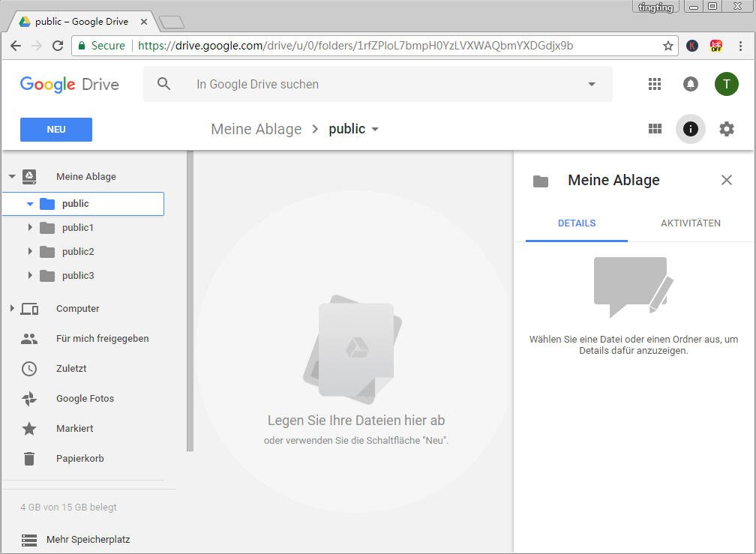
Task: Reload the page with refresh icon
Action: [58, 46]
